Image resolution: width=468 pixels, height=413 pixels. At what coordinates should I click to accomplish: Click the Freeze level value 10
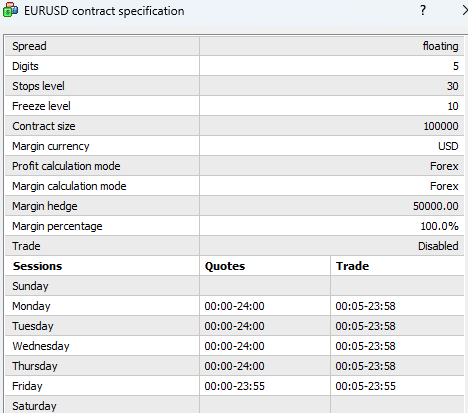click(453, 106)
